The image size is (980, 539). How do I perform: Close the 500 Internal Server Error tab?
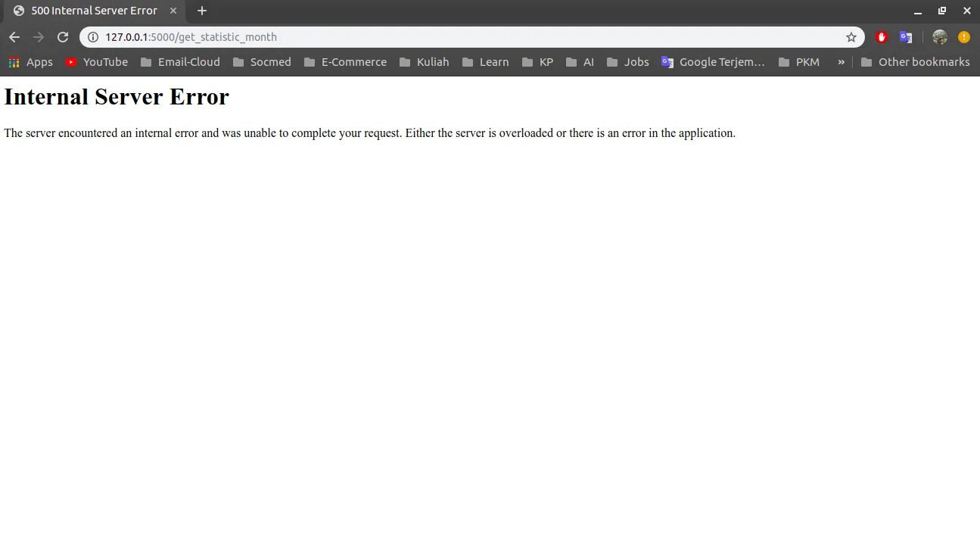(x=173, y=11)
